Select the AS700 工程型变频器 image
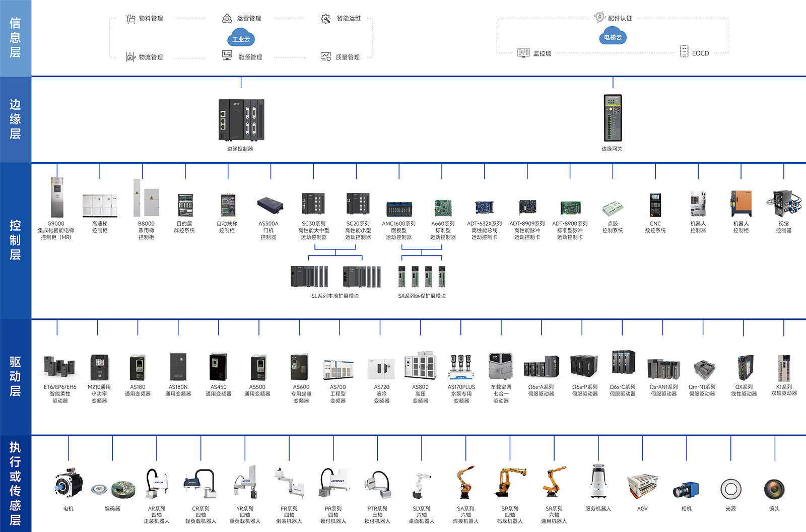The width and height of the screenshot is (806, 532). [339, 370]
